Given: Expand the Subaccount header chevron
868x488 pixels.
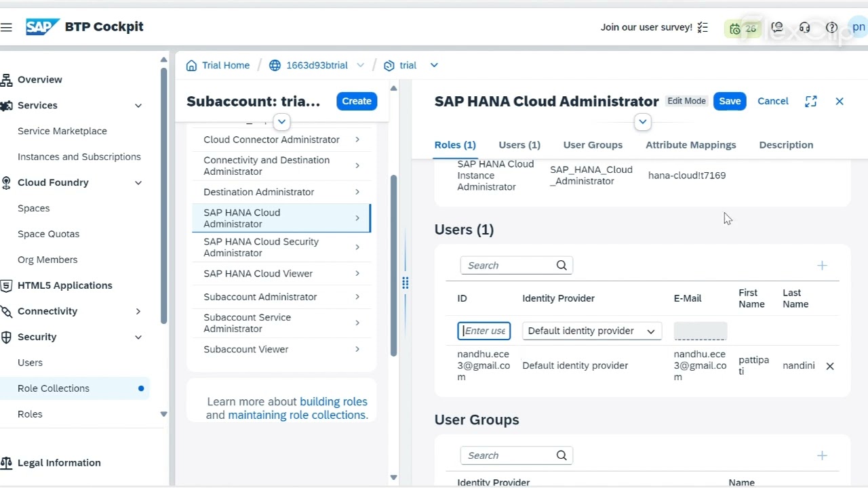Looking at the screenshot, I should tap(281, 123).
